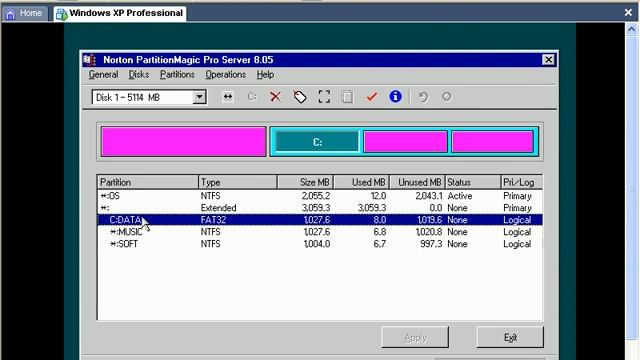Open the Disk 1 - 5114 MB dropdown
640x360 pixels.
199,97
